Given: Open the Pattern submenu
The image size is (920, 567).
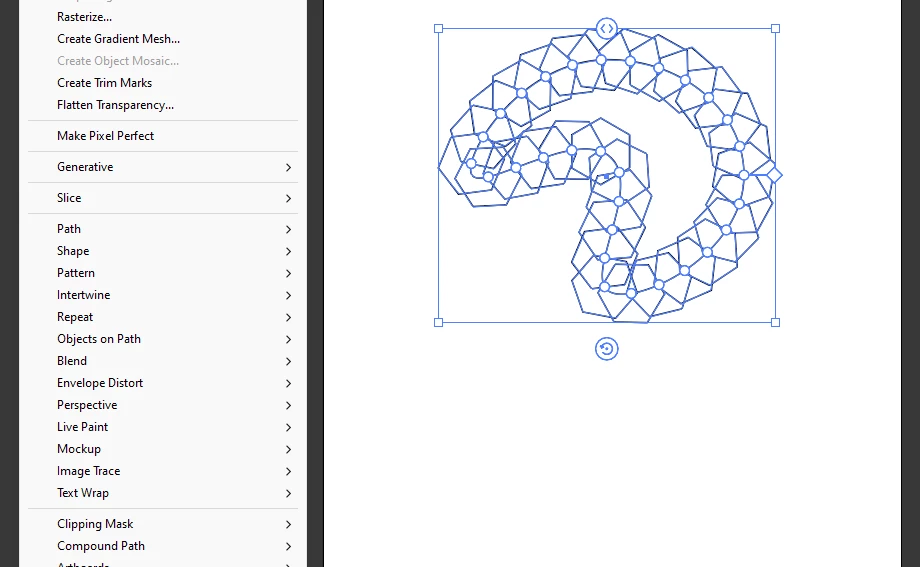Looking at the screenshot, I should [x=163, y=273].
